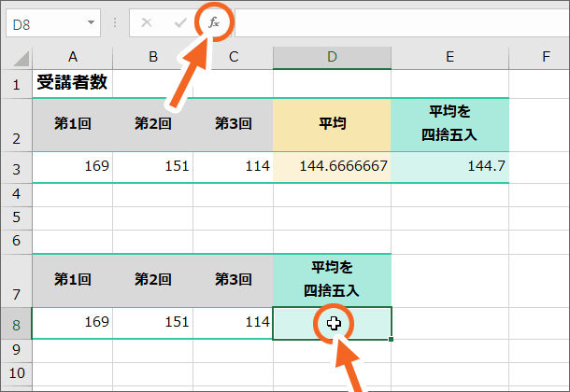Click the formula bar resize dots handle
This screenshot has height=392, width=570.
(115, 22)
